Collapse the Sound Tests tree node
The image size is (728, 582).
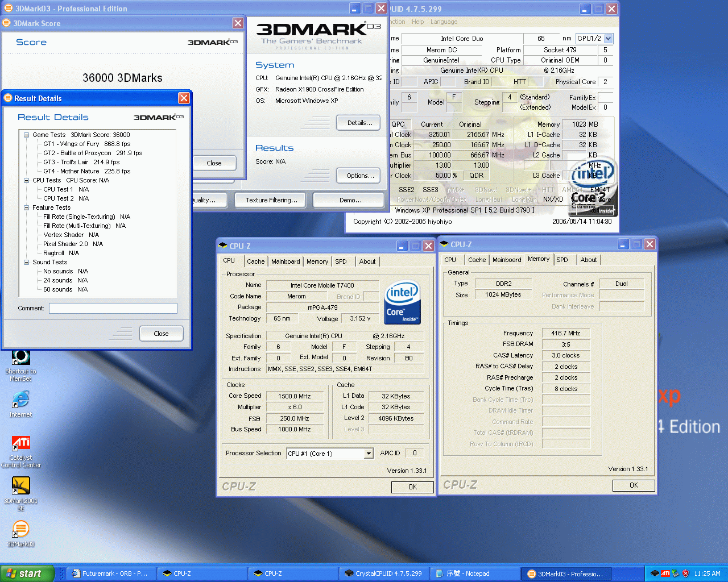click(26, 262)
